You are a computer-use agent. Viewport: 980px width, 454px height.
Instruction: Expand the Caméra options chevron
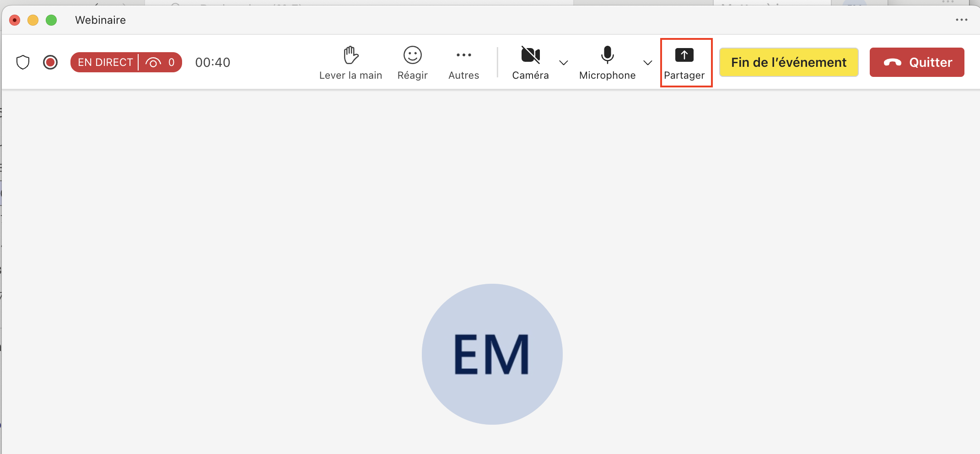click(x=564, y=63)
